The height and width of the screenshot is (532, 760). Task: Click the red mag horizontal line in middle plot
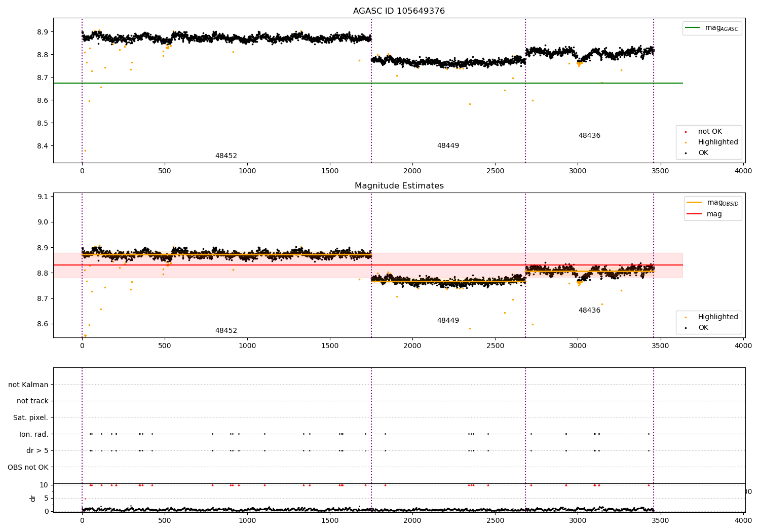click(x=368, y=265)
